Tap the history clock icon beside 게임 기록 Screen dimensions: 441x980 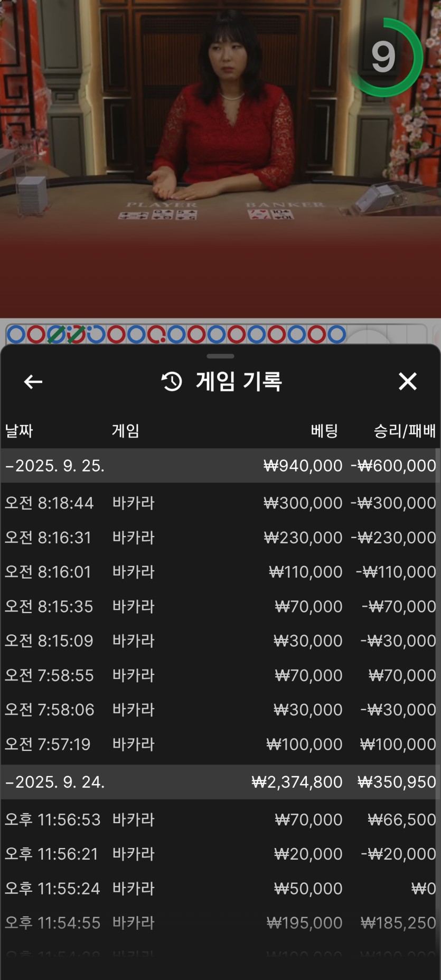click(172, 381)
